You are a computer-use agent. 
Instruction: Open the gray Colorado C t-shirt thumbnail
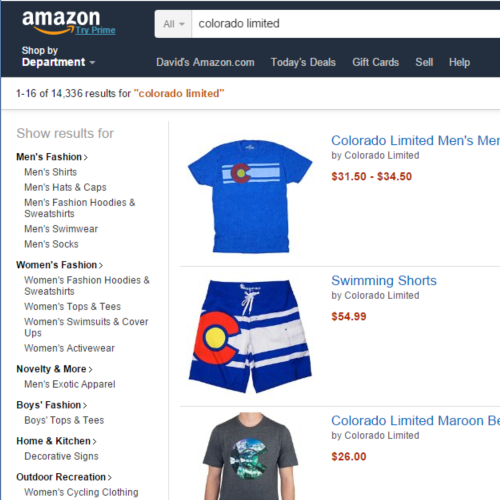(x=250, y=456)
